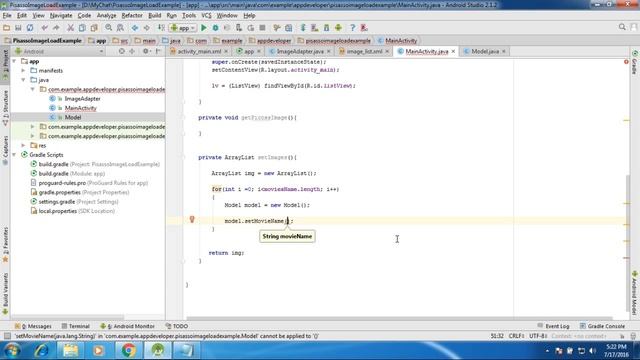This screenshot has width=640, height=360.
Task: Open the File menu
Action: (x=7, y=16)
